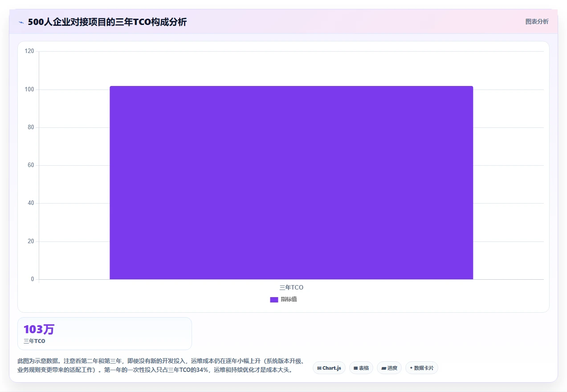The image size is (567, 392).
Task: Click the 三年TCO caption in the data card
Action: click(x=34, y=341)
